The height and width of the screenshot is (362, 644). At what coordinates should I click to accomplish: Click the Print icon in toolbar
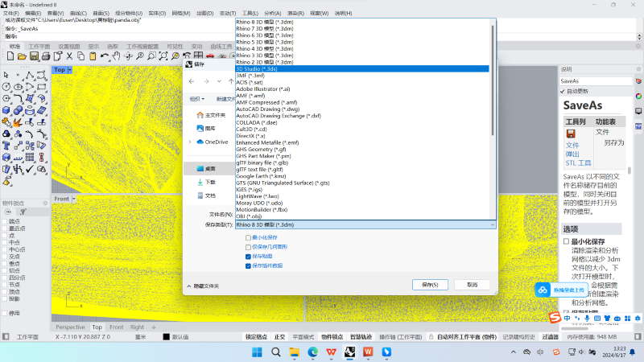[x=46, y=56]
